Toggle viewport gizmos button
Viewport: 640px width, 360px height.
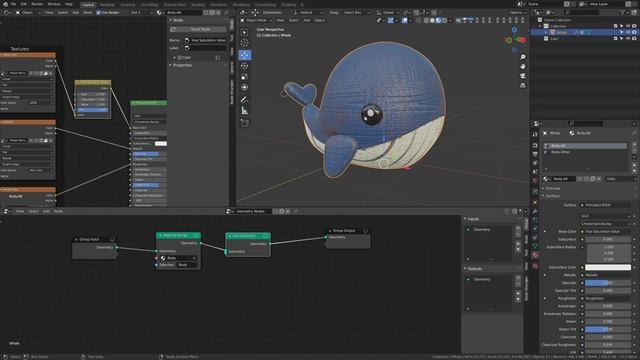click(391, 20)
